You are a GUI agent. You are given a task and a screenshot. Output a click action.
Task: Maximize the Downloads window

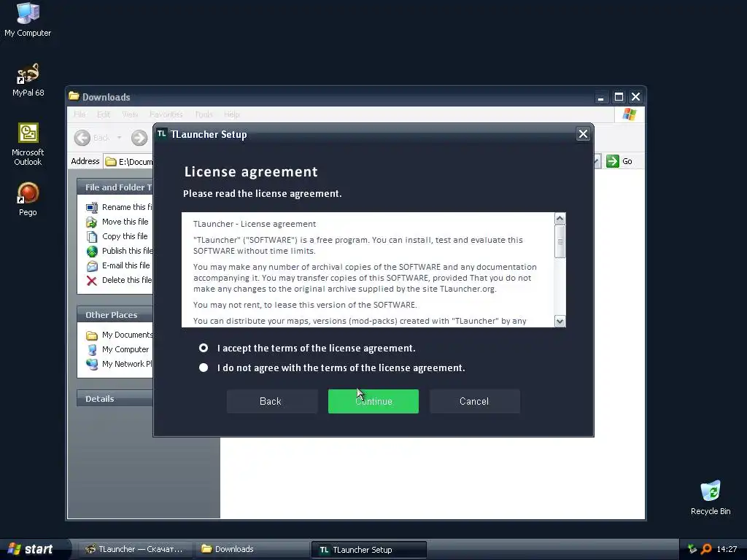tap(619, 97)
